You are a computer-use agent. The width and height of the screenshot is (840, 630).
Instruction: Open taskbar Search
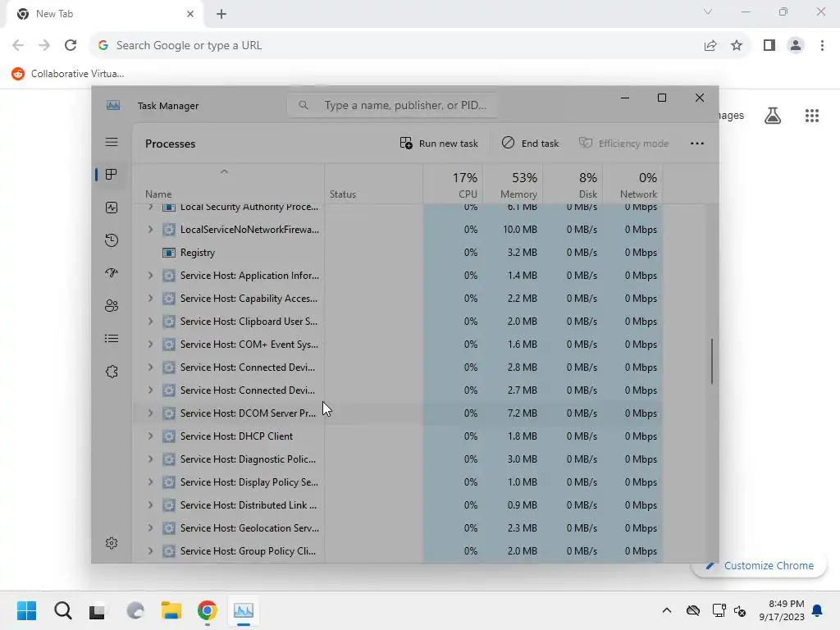click(x=63, y=610)
